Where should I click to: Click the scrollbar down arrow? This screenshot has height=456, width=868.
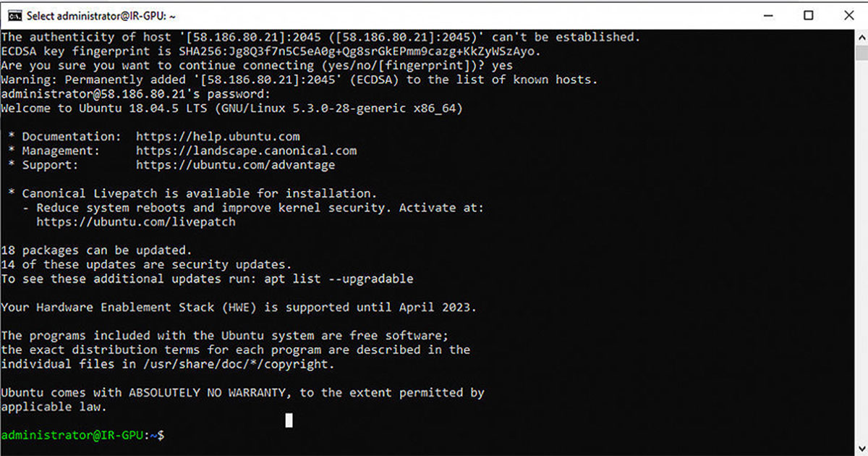[x=861, y=449]
